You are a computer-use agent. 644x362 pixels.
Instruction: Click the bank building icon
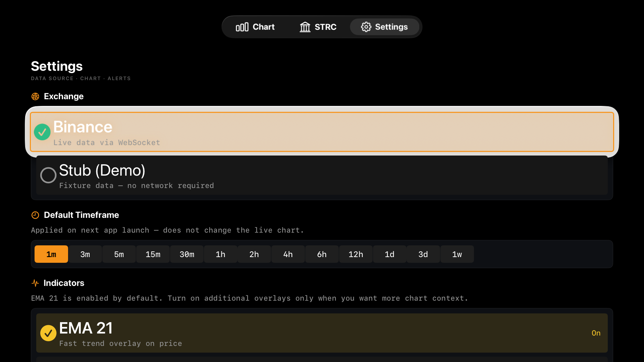click(305, 27)
